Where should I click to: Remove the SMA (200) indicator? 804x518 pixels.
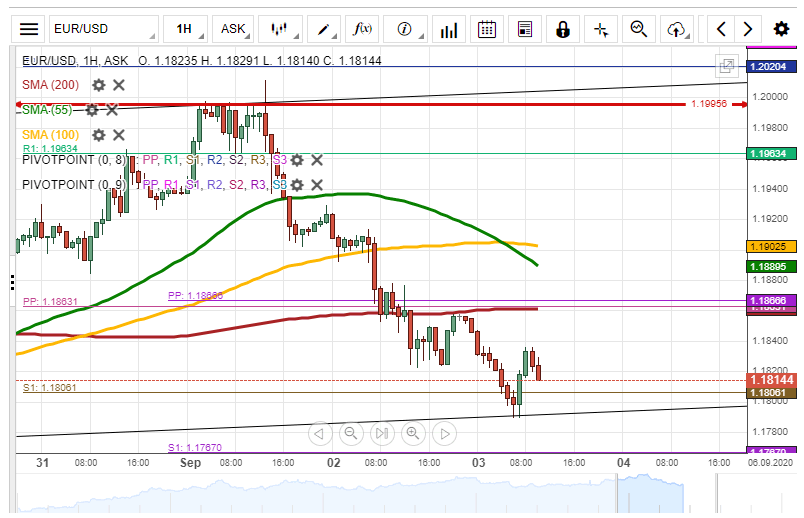point(119,85)
